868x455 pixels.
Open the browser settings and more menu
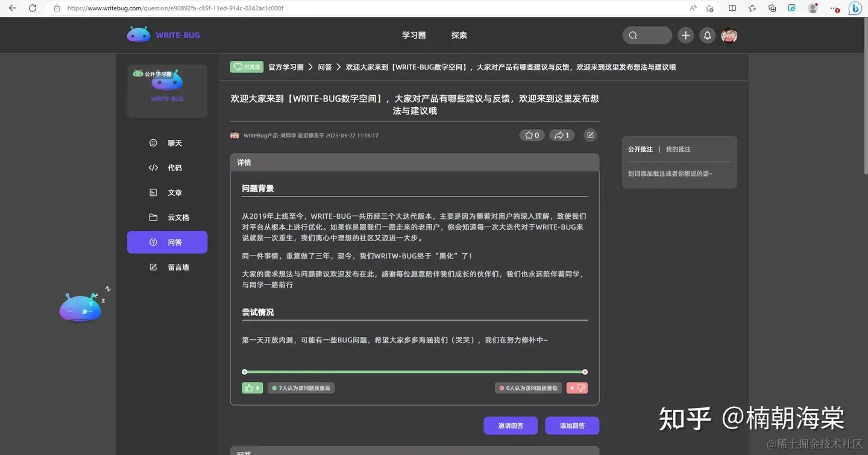tap(834, 8)
